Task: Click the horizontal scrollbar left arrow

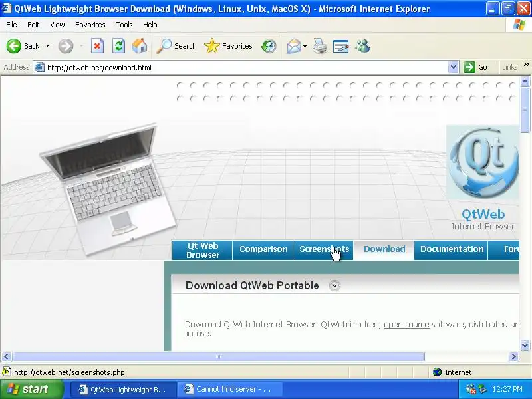Action: 7,356
